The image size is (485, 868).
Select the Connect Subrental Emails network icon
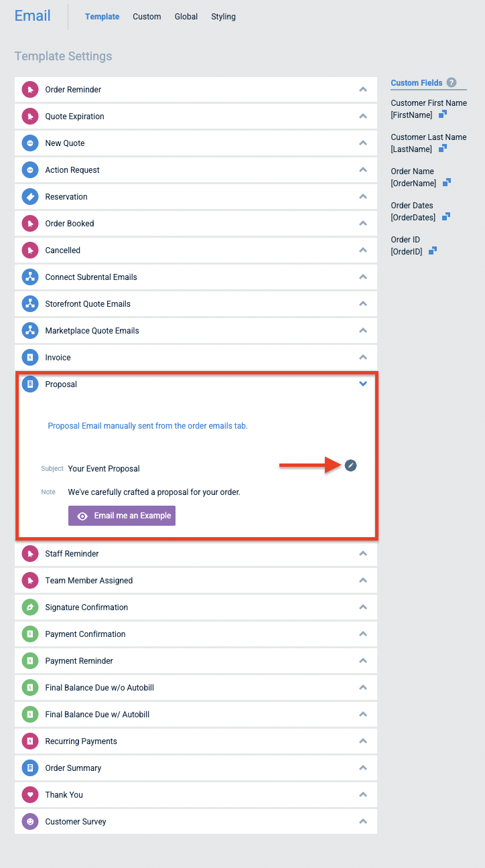click(29, 277)
